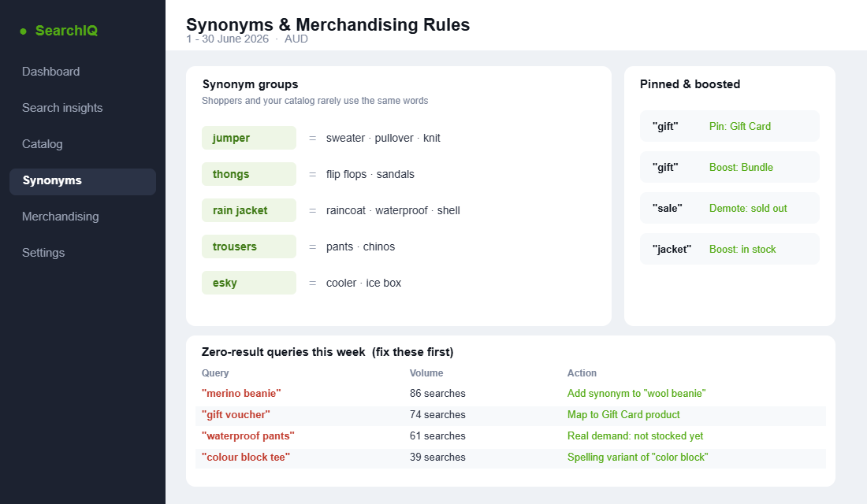Open the Catalog section
The width and height of the screenshot is (867, 504).
(x=42, y=144)
